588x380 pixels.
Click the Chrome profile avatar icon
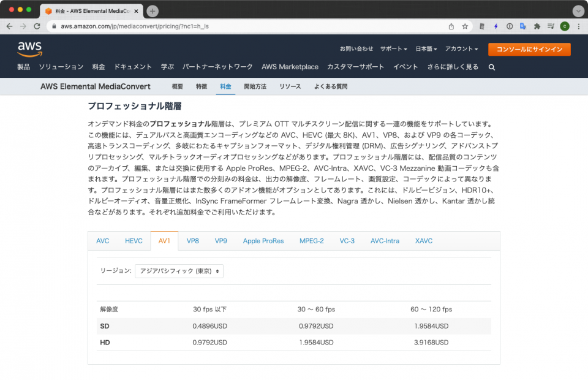click(565, 27)
